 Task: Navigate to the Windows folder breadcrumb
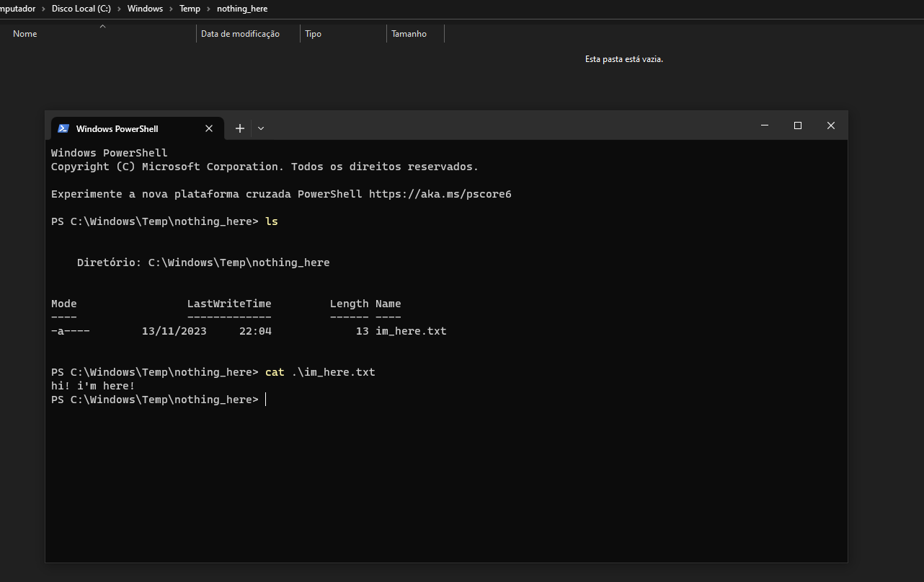145,9
